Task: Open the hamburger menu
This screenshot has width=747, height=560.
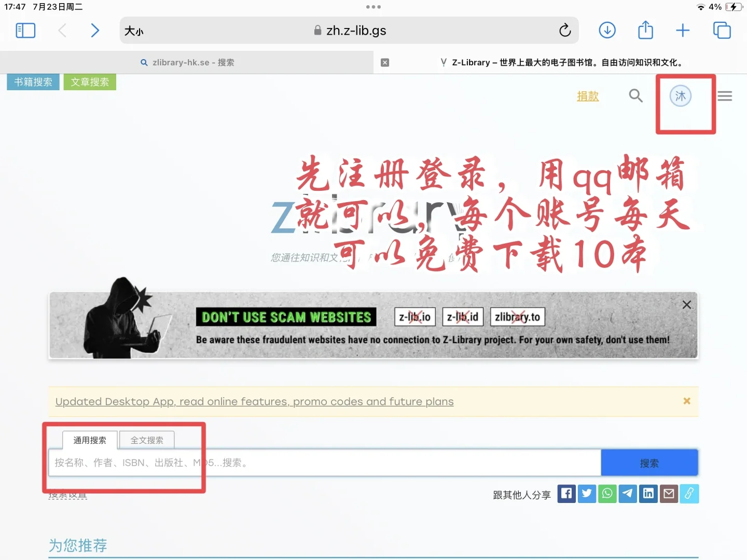Action: (x=725, y=96)
